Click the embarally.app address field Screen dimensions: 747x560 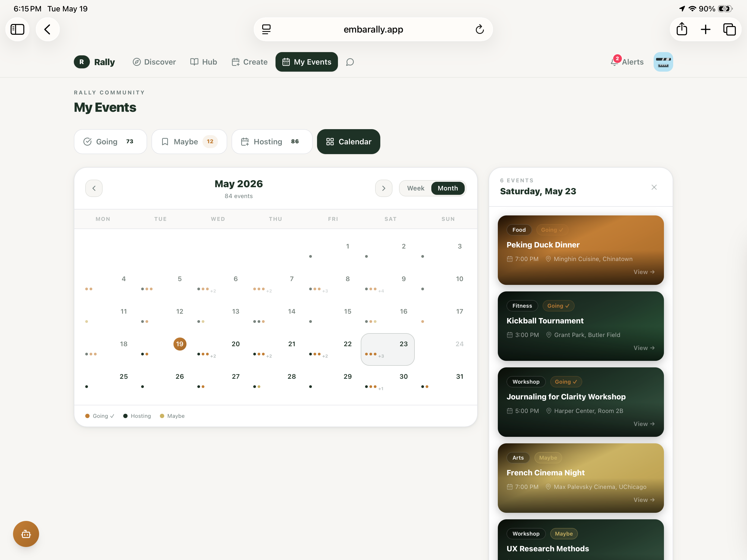pos(373,29)
